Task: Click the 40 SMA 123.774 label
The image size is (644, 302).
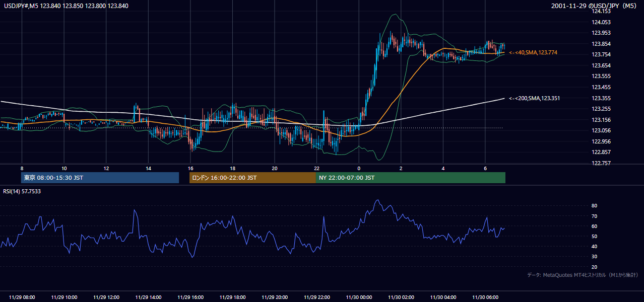Action: click(x=533, y=52)
